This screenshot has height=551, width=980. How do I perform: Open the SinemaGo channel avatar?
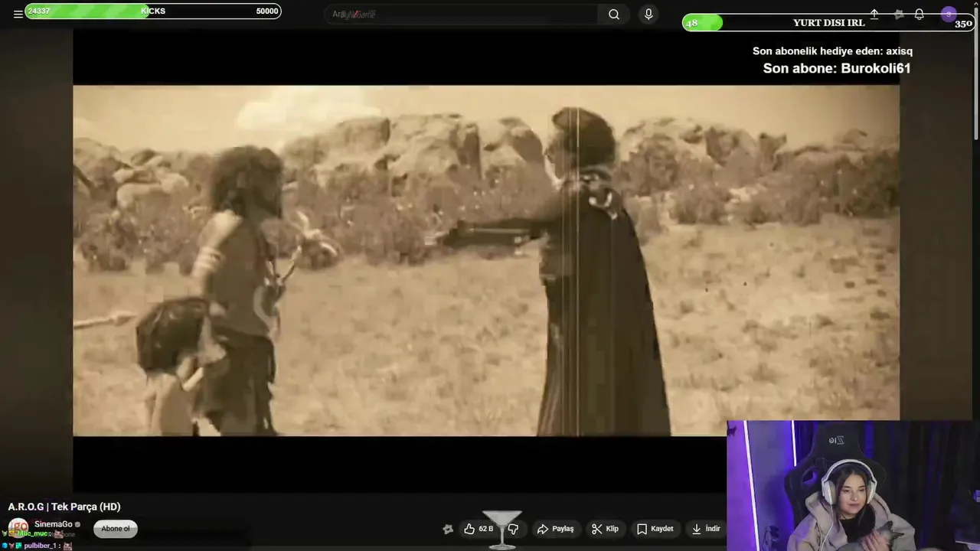tap(18, 528)
